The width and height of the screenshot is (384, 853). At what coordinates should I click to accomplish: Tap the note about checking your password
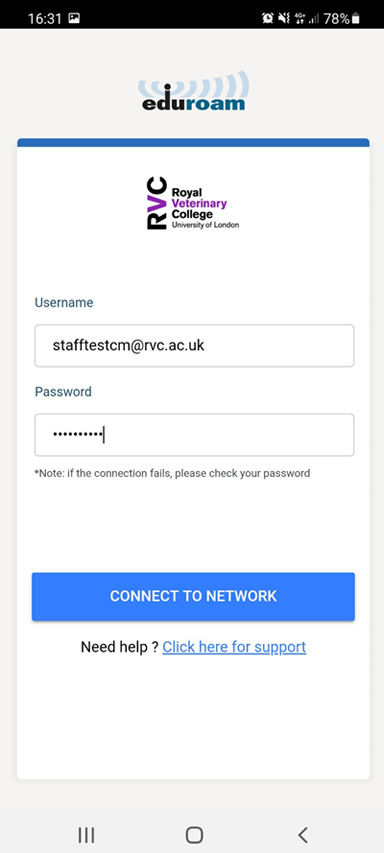[172, 473]
